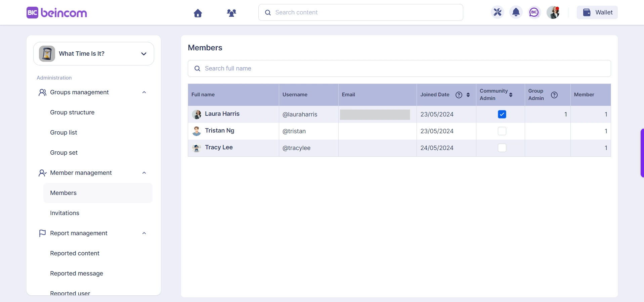This screenshot has height=302, width=644.
Task: Sort the table by Joined Date
Action: pos(468,95)
